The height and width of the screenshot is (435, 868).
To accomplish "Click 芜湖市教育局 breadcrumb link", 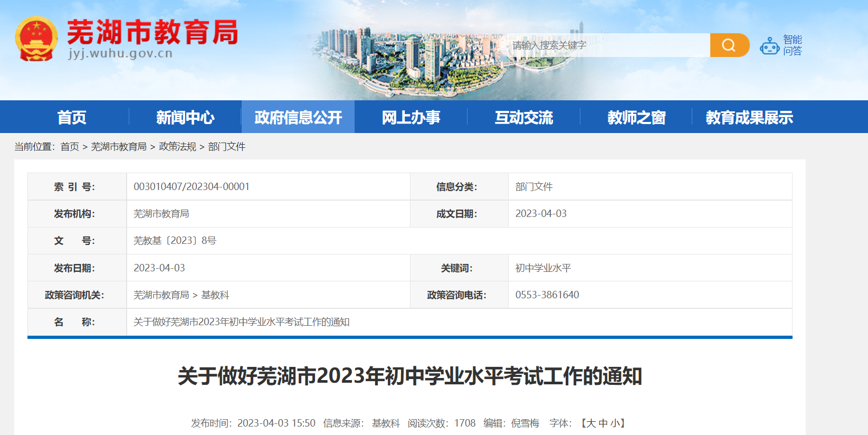I will (119, 147).
